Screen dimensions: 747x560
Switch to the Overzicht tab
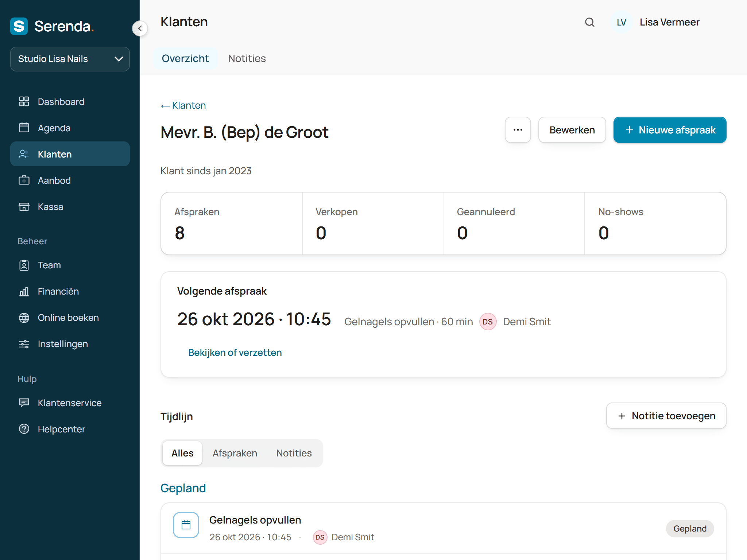185,58
